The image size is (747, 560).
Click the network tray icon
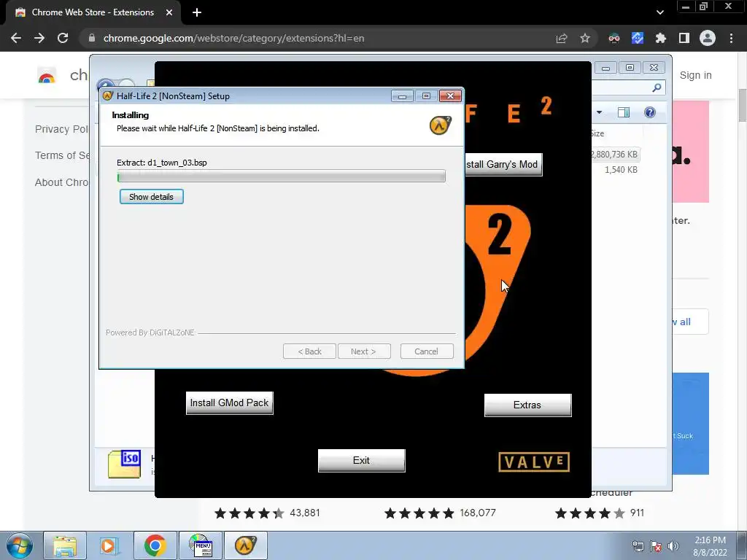click(638, 546)
